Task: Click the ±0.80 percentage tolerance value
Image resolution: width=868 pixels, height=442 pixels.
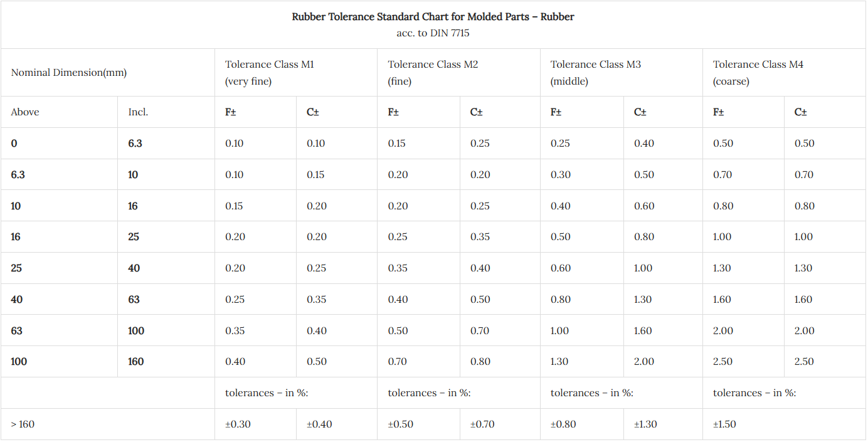Action: point(563,424)
